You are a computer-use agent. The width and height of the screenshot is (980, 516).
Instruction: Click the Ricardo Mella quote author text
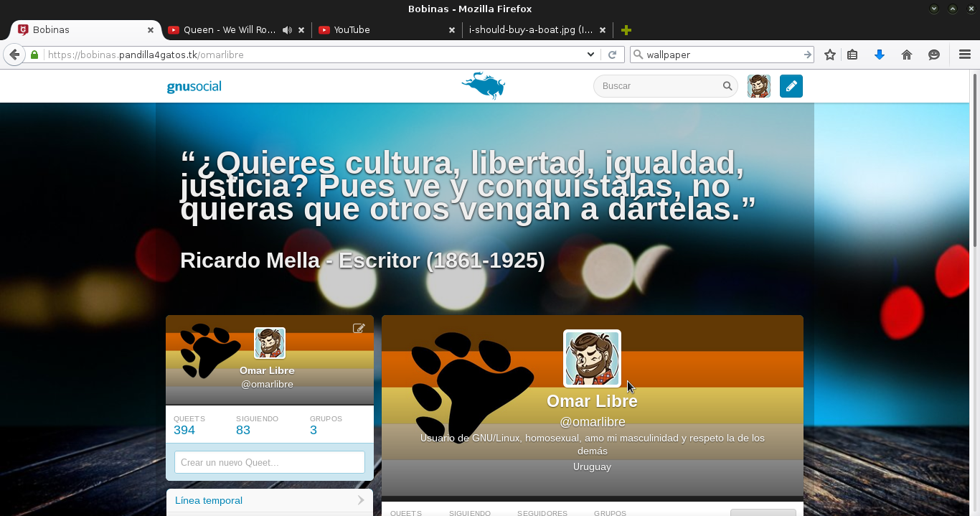[x=362, y=260]
